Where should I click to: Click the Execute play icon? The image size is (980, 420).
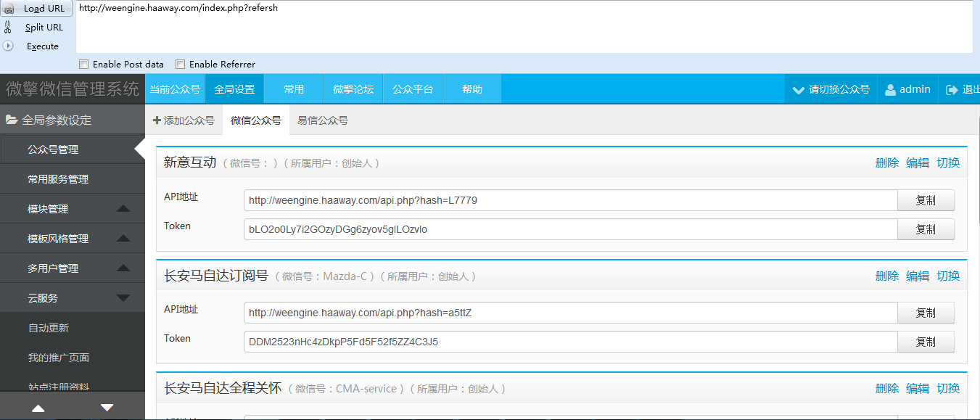click(8, 46)
